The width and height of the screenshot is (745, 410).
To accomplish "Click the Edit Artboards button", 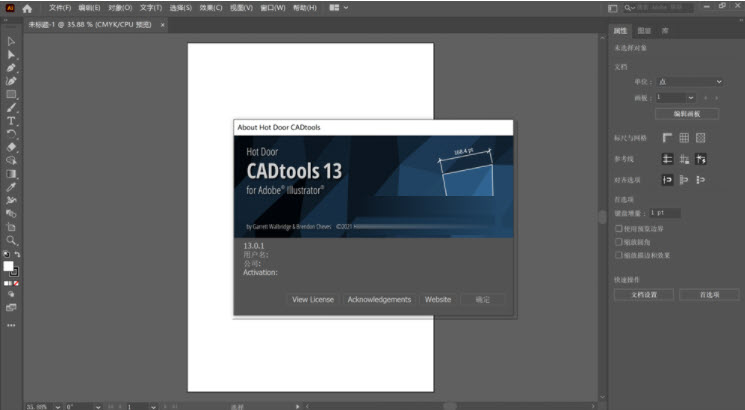I will click(x=687, y=114).
